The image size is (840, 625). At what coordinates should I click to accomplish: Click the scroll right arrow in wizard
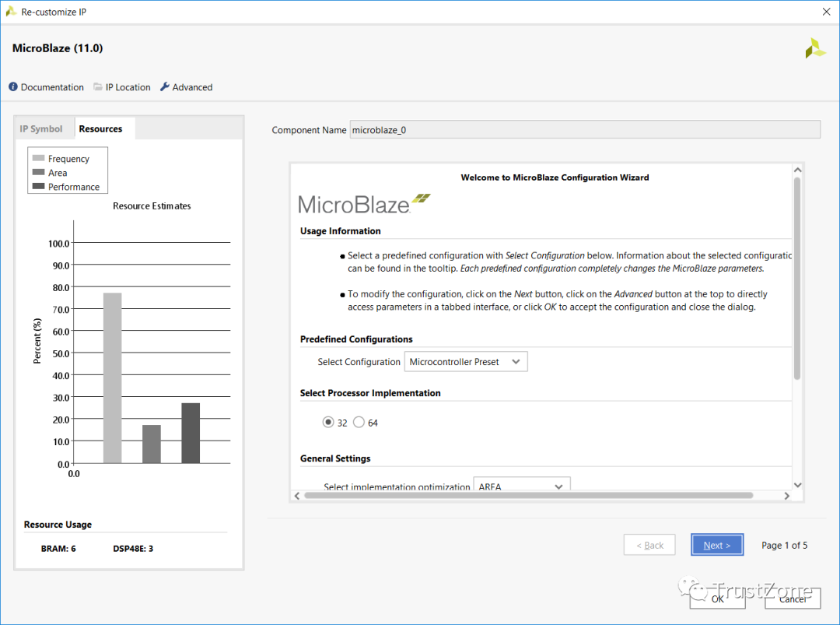point(786,496)
